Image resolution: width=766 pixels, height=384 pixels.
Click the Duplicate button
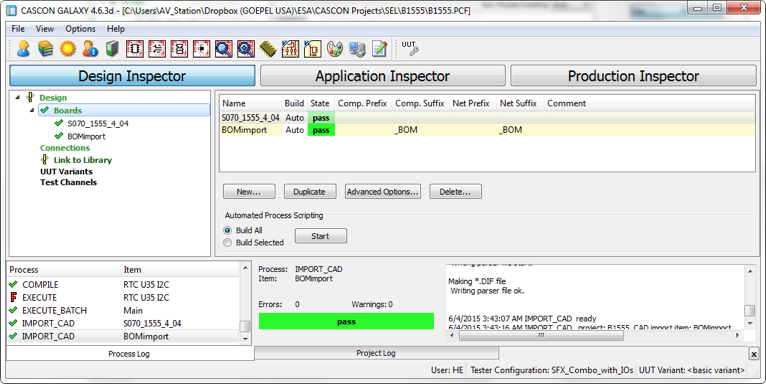310,192
